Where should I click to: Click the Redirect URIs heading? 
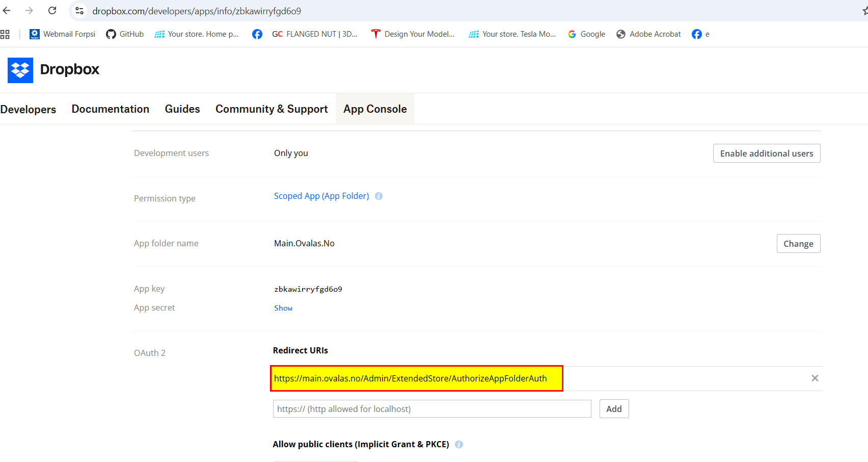(301, 350)
